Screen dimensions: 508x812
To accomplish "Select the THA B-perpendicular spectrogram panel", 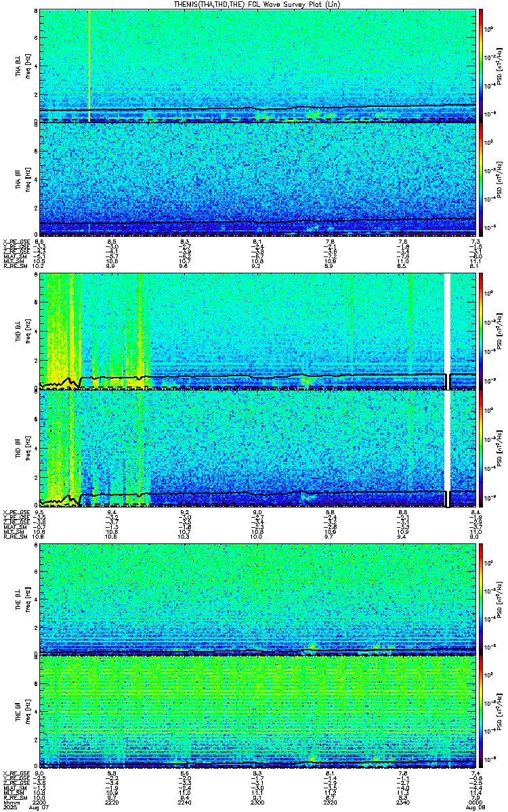I will [x=258, y=66].
